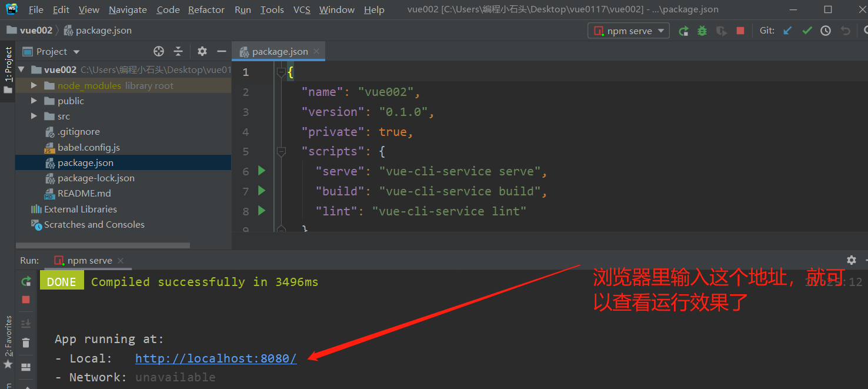Expand the node_modules folder
The height and width of the screenshot is (389, 868).
point(34,85)
